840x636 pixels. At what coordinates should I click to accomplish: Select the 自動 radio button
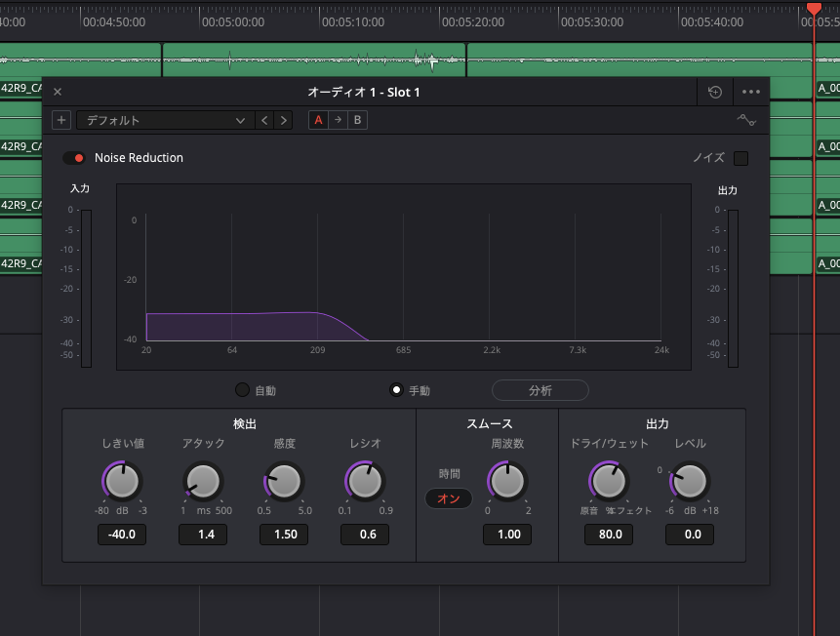point(243,390)
